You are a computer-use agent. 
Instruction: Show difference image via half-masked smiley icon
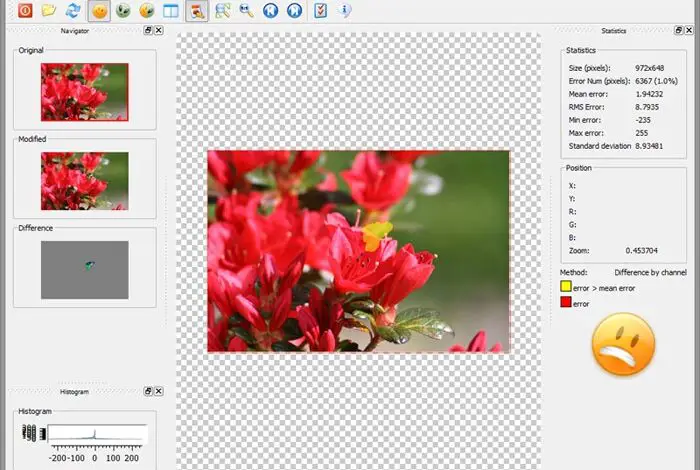point(146,10)
